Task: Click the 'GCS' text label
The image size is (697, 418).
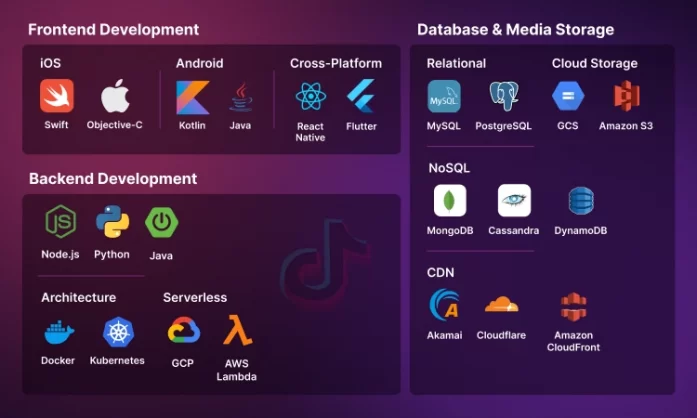Action: [568, 126]
